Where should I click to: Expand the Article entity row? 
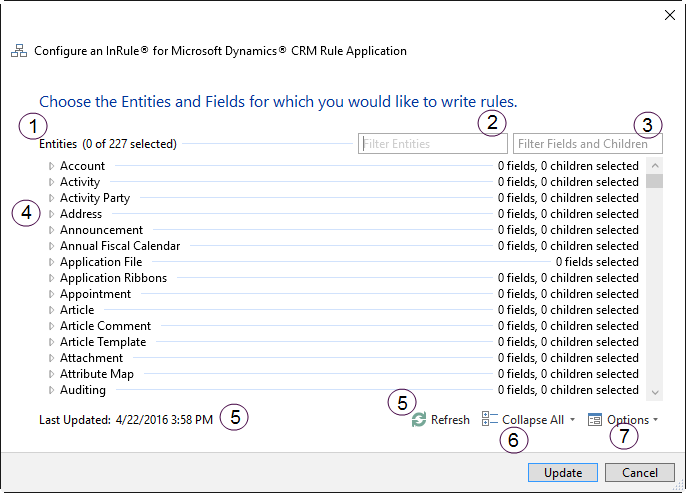[51, 310]
